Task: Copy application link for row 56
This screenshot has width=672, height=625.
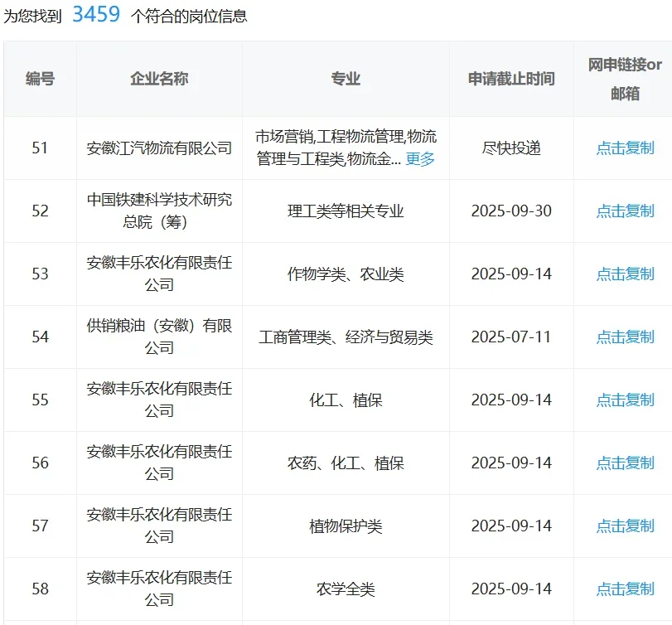Action: click(625, 463)
